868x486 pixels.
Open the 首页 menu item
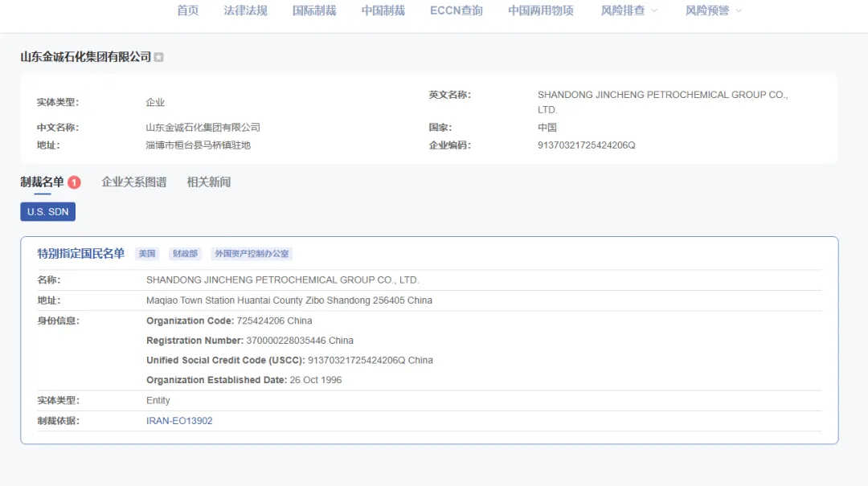click(187, 10)
